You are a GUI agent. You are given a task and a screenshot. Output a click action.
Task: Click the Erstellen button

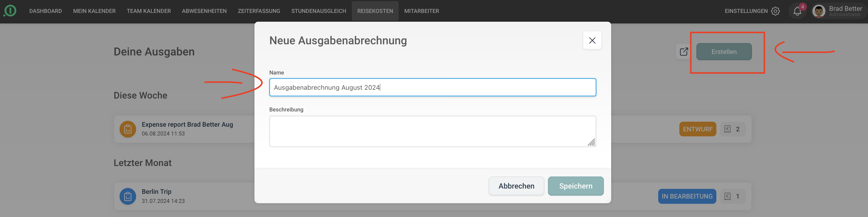(x=724, y=52)
